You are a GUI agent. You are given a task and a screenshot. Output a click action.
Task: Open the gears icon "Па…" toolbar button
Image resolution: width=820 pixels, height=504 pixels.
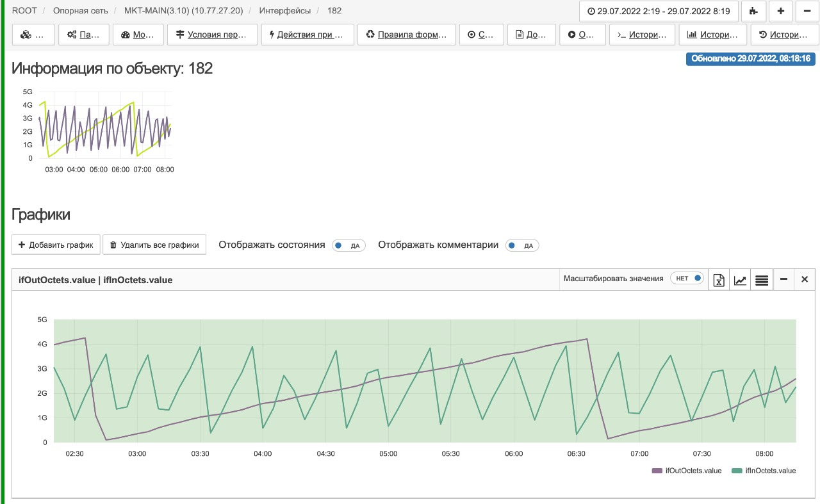coord(83,35)
